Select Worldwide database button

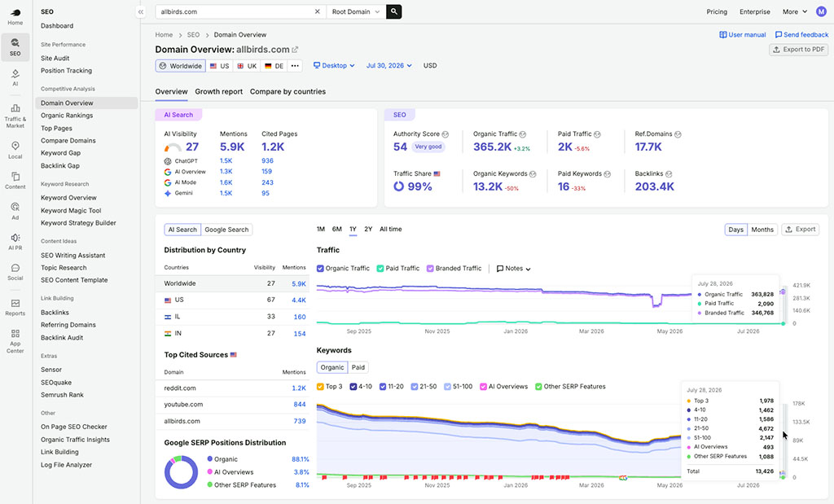(x=180, y=66)
